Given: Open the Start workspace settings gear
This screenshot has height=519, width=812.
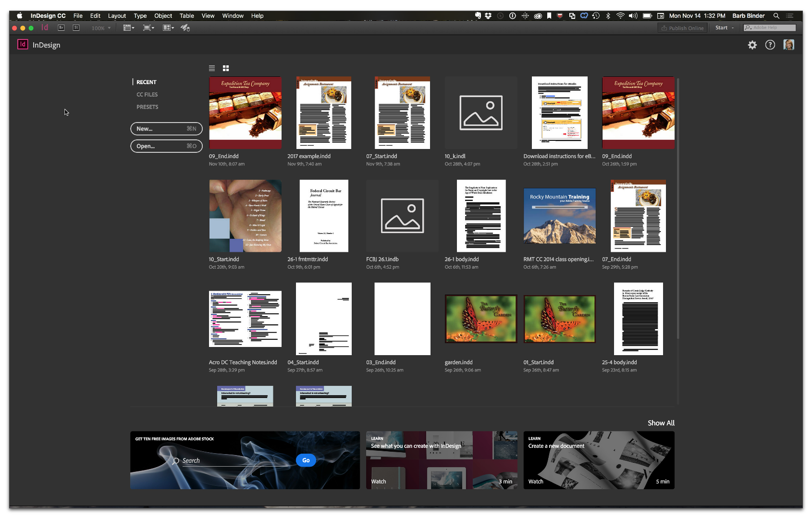Looking at the screenshot, I should (752, 45).
